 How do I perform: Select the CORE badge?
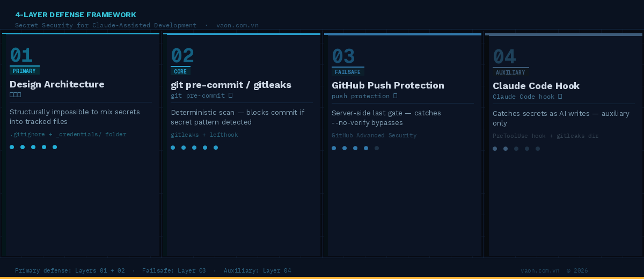pyautogui.click(x=180, y=71)
